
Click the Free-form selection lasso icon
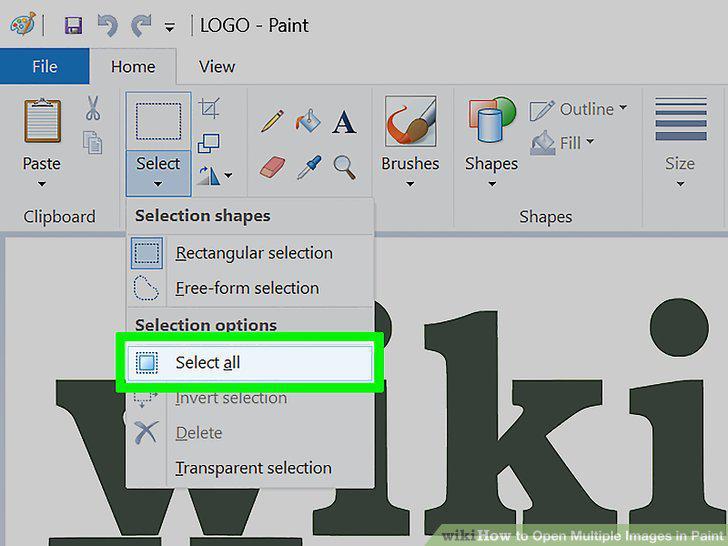[x=146, y=288]
